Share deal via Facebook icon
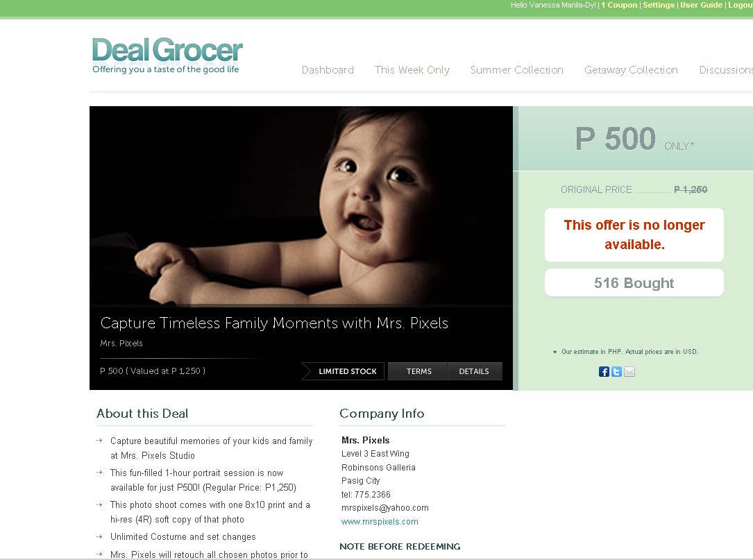This screenshot has height=560, width=753. [x=604, y=372]
